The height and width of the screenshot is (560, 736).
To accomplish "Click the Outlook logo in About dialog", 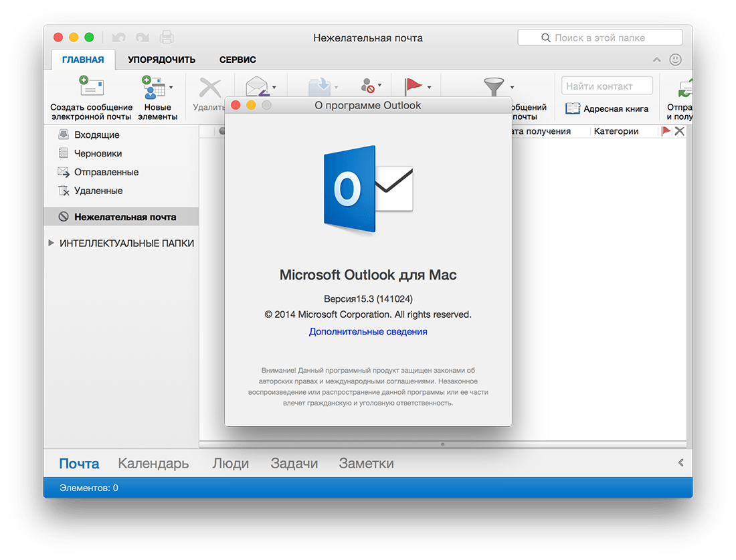I will [368, 189].
